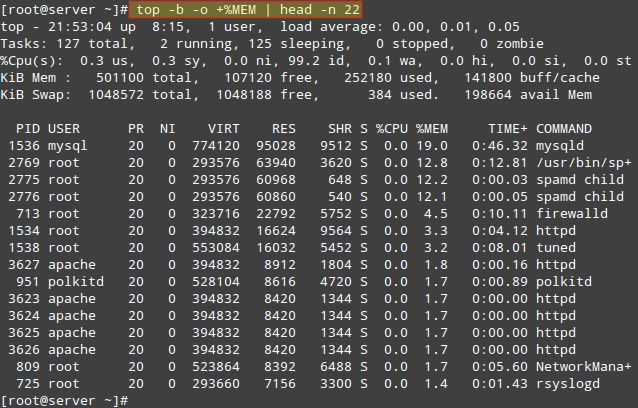Click the mysqld process name
The height and width of the screenshot is (408, 638).
pos(562,145)
